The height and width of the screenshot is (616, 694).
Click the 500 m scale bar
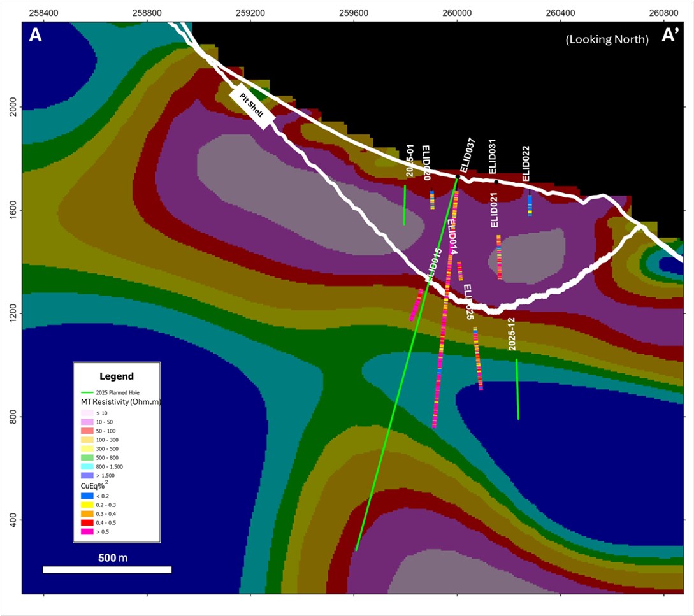(x=107, y=569)
